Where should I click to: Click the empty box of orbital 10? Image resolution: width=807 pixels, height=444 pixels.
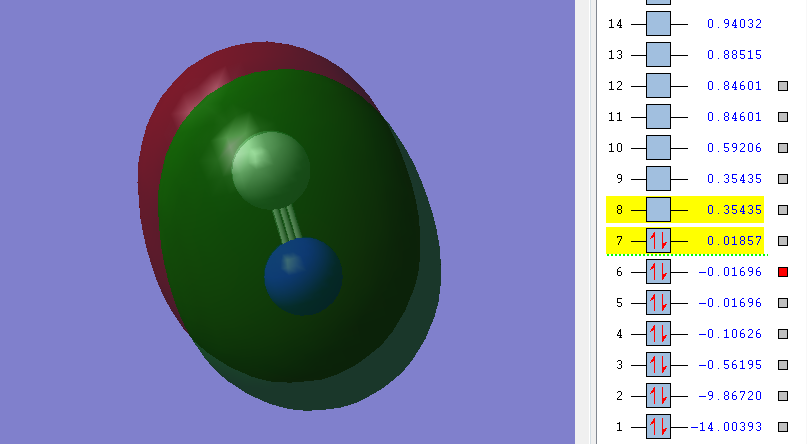tap(658, 148)
